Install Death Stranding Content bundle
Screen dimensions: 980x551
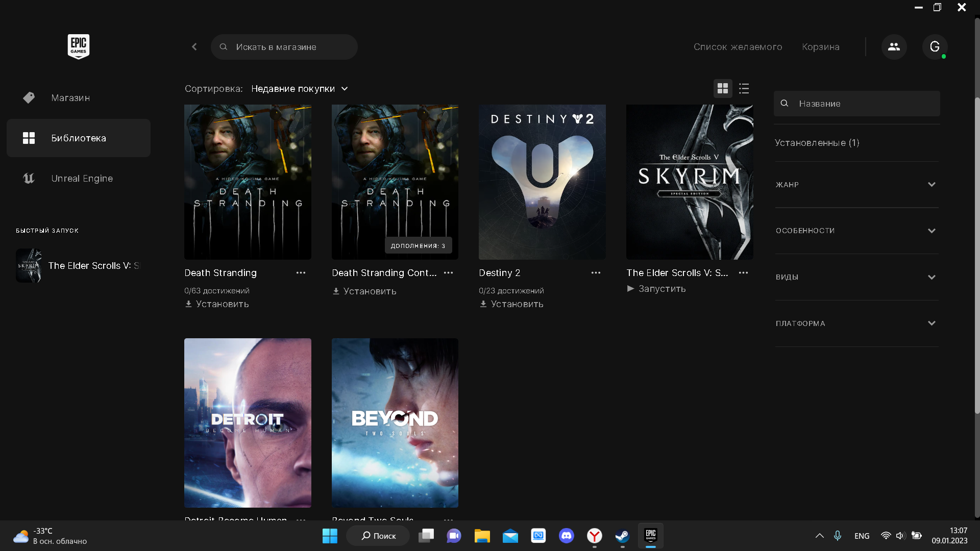click(364, 291)
